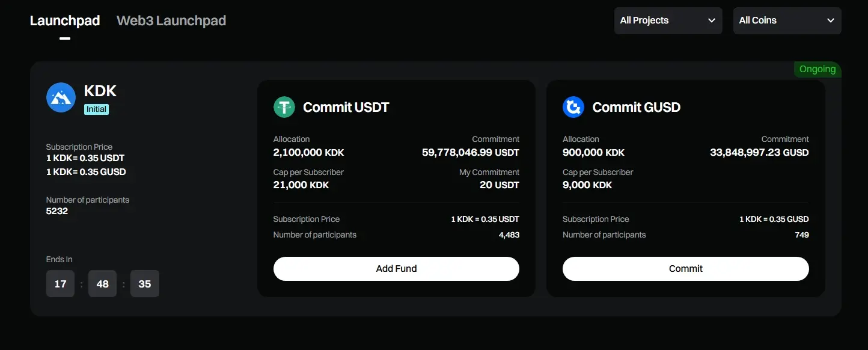
Task: Click the All Coins chevron arrow
Action: tap(831, 20)
